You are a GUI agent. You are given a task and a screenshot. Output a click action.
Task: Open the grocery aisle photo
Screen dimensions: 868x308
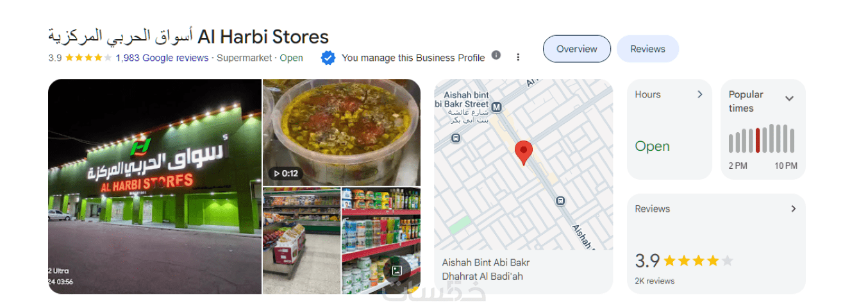[301, 241]
